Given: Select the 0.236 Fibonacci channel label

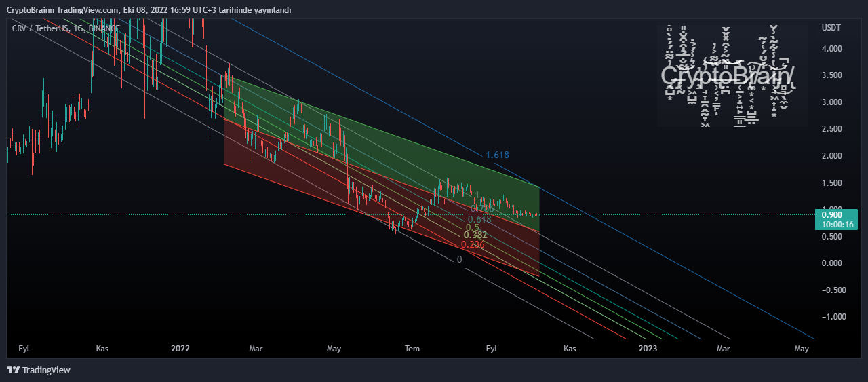Looking at the screenshot, I should [473, 244].
